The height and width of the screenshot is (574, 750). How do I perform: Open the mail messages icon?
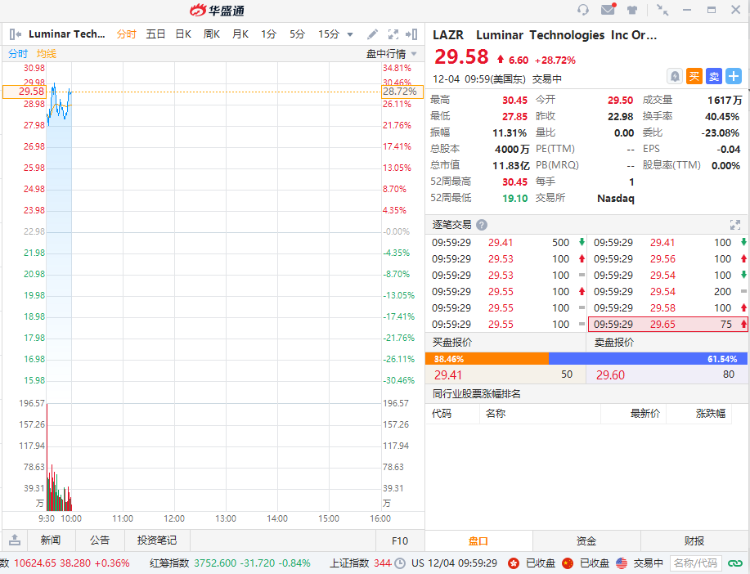608,9
